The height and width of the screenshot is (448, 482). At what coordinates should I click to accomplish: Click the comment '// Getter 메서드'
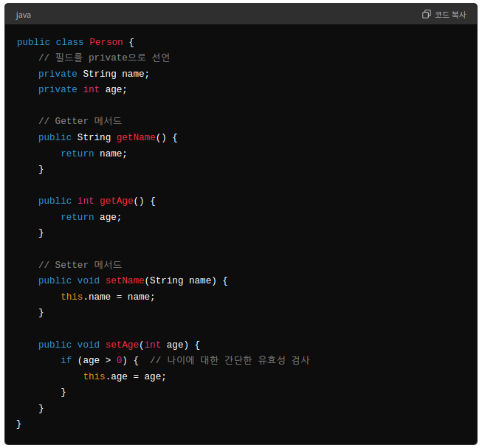[x=80, y=121]
